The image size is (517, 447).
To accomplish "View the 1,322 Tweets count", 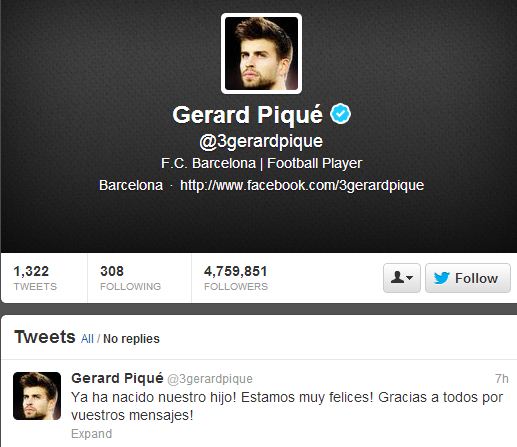I will coord(35,278).
